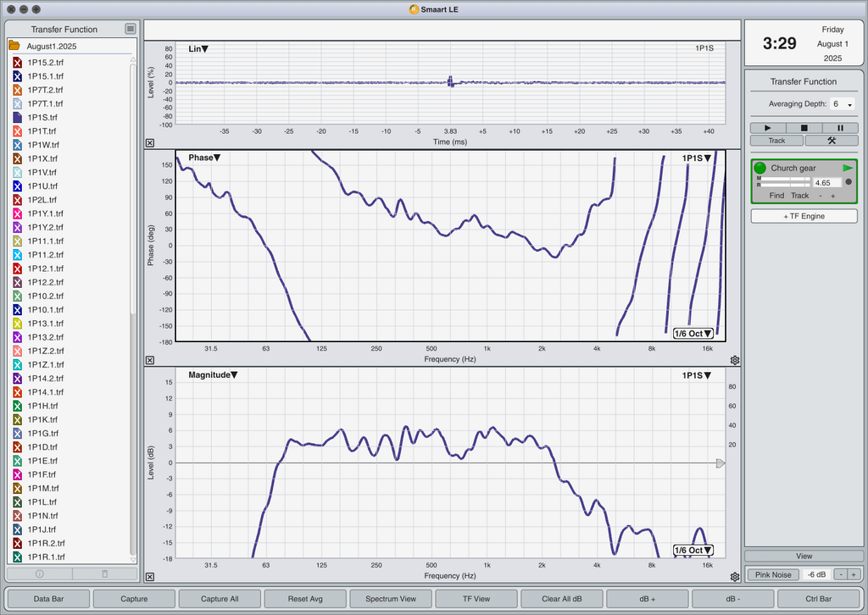The width and height of the screenshot is (868, 615).
Task: Click the trash icon below the file list
Action: pyautogui.click(x=104, y=574)
